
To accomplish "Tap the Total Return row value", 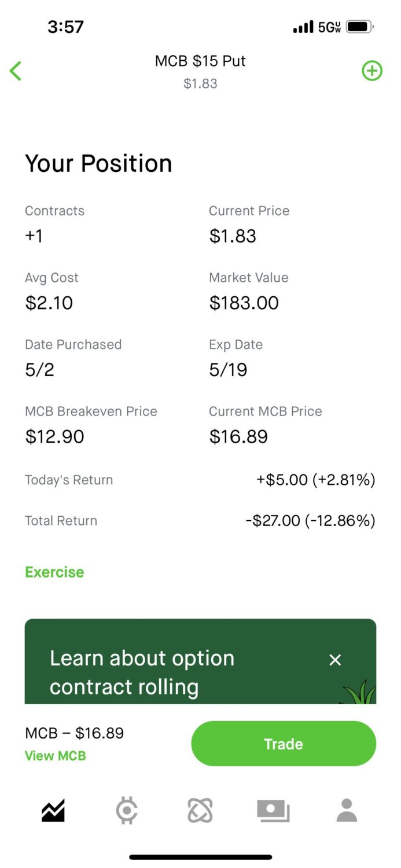I will pos(310,521).
